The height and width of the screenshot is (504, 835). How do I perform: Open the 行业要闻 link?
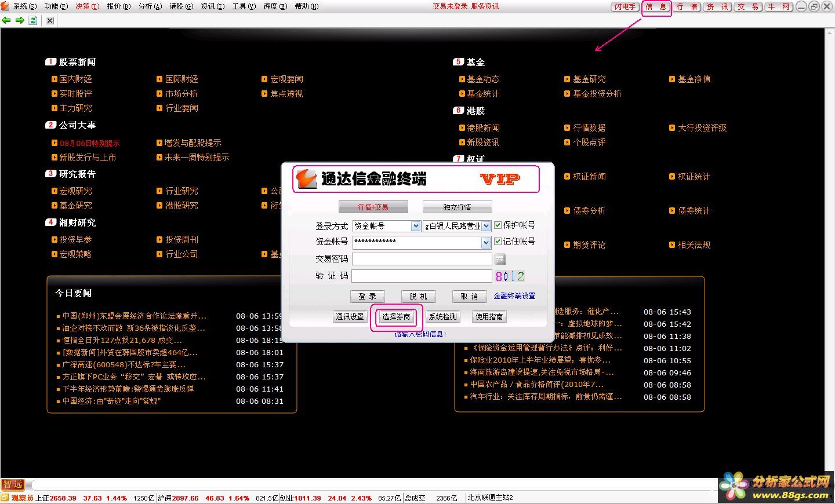pyautogui.click(x=181, y=108)
